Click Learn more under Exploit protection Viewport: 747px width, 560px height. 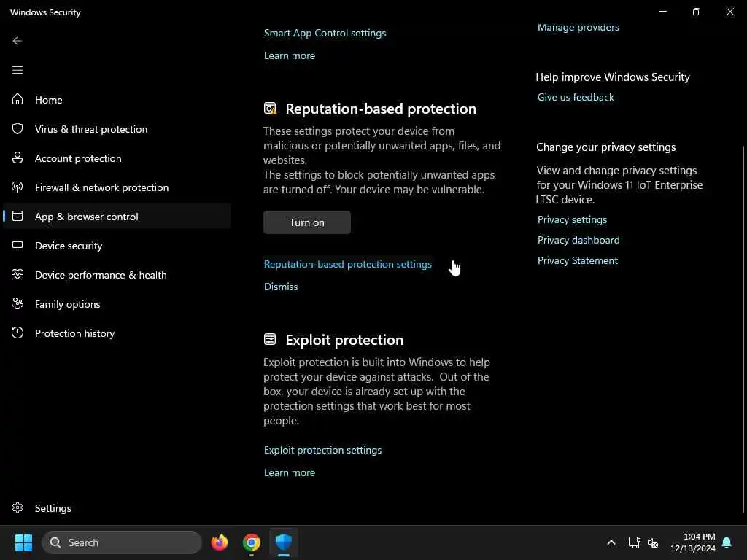point(289,472)
